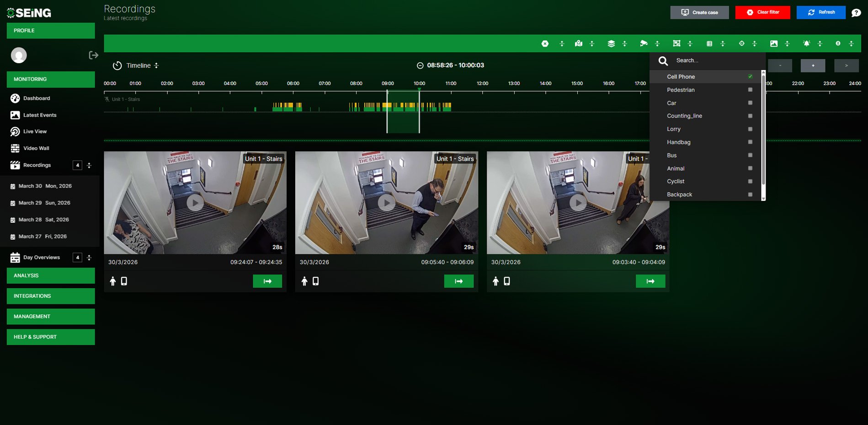The width and height of the screenshot is (868, 425).
Task: Select the alarm bell icon in the toolbar
Action: [806, 43]
